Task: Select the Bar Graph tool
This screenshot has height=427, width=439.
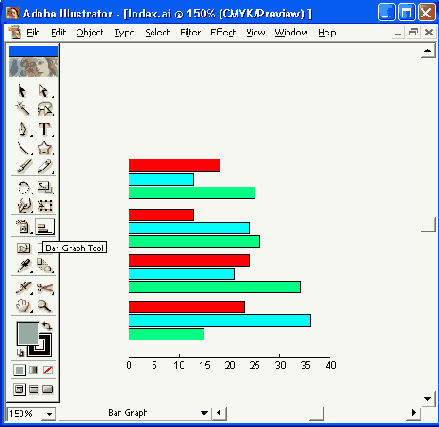Action: [x=45, y=227]
